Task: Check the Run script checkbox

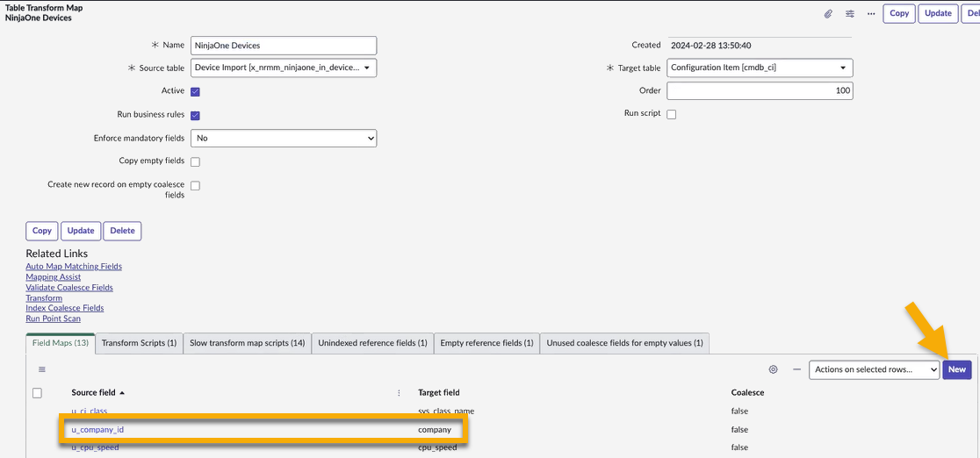Action: tap(672, 114)
